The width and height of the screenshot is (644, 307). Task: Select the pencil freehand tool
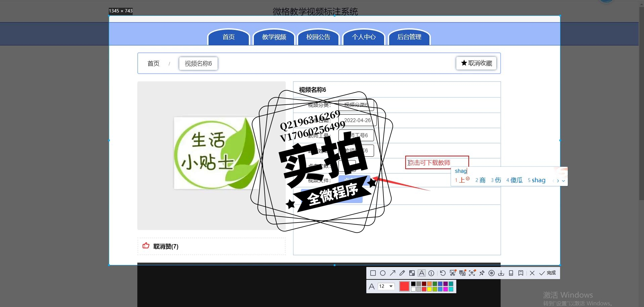(402, 273)
